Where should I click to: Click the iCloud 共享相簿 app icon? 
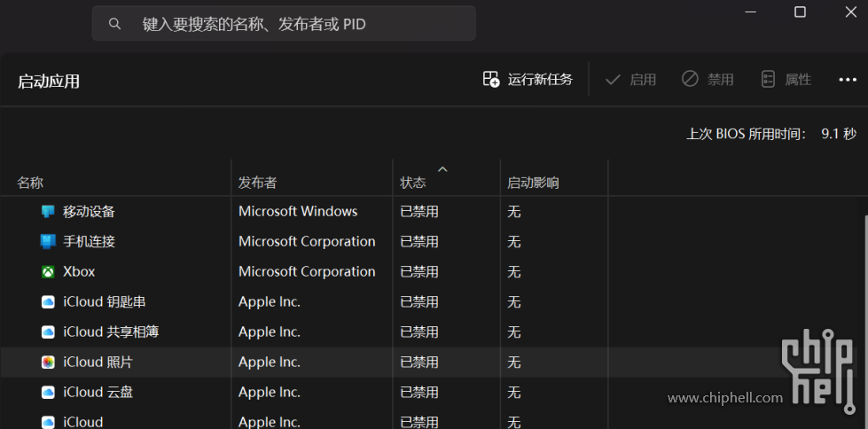coord(48,331)
